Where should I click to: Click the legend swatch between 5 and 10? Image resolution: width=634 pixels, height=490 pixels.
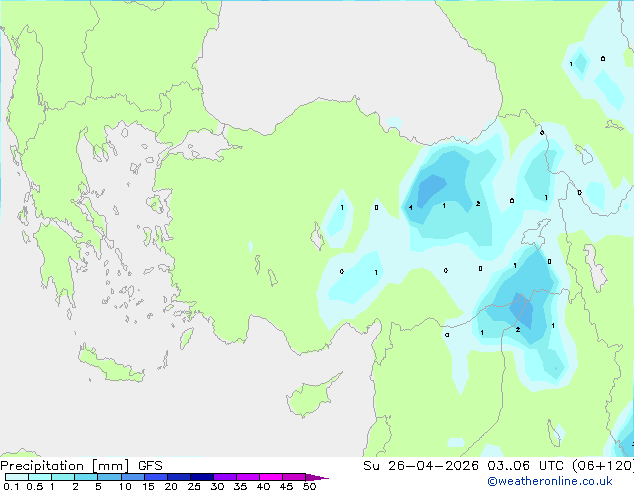click(x=109, y=477)
